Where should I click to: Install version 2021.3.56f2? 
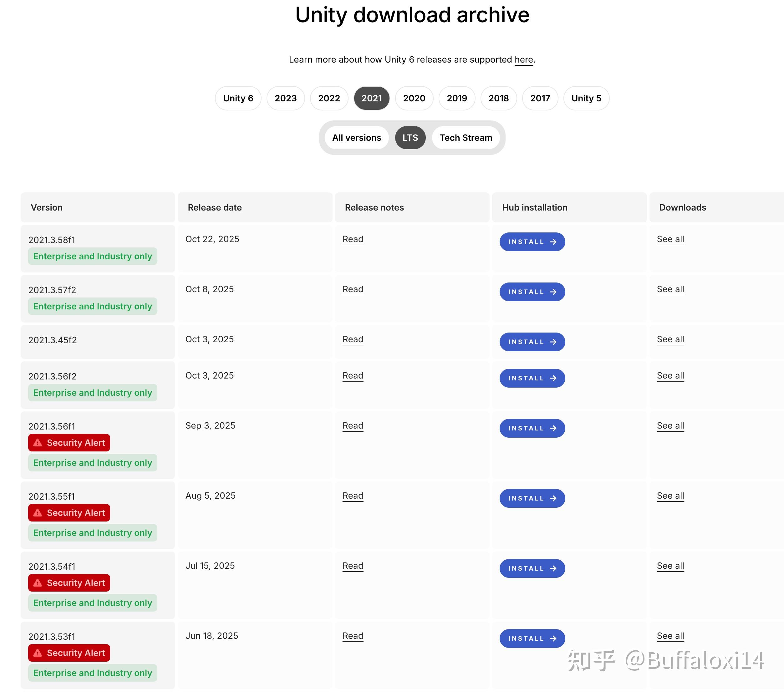[532, 378]
